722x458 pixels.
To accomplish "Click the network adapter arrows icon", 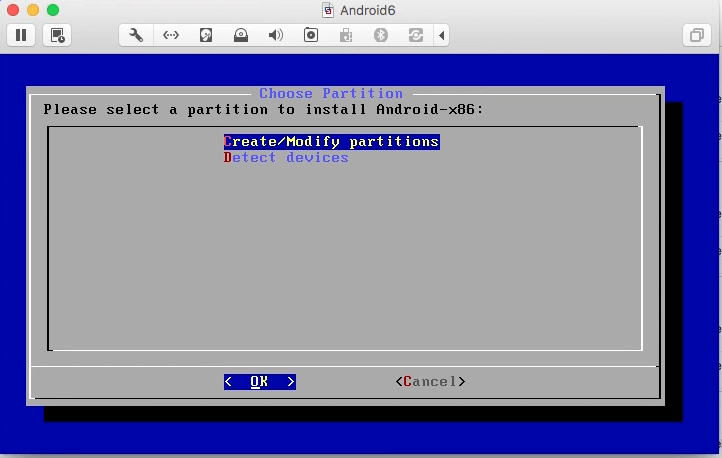I will [x=171, y=35].
